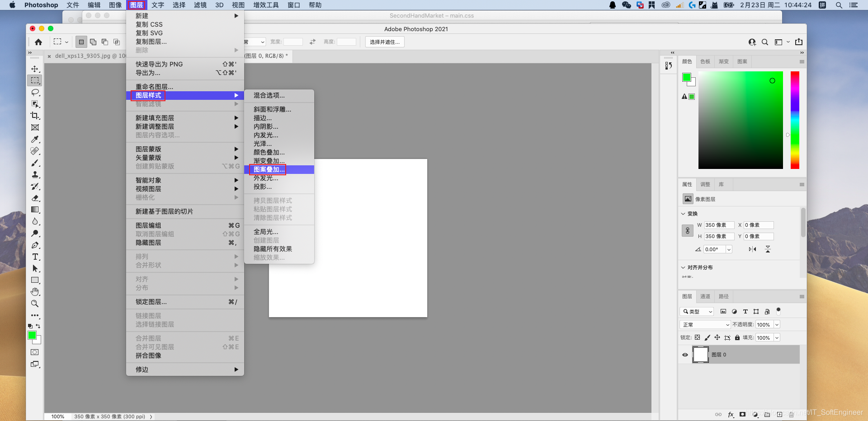Click the green foreground color swatch in toolbar

(x=32, y=335)
